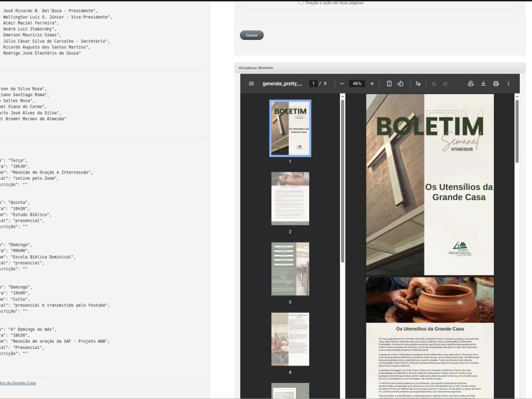Screen dimensions: 532x399
Task: Save the PDF to Google Drive
Action: tap(471, 84)
